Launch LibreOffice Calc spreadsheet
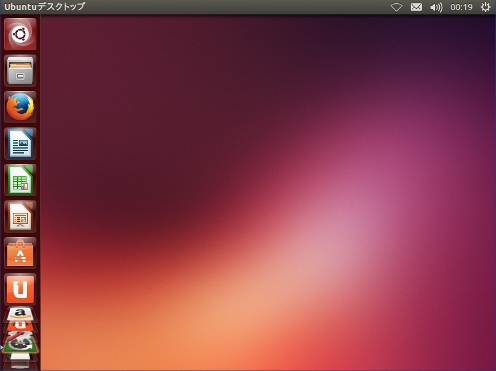This screenshot has height=371, width=496. (20, 180)
